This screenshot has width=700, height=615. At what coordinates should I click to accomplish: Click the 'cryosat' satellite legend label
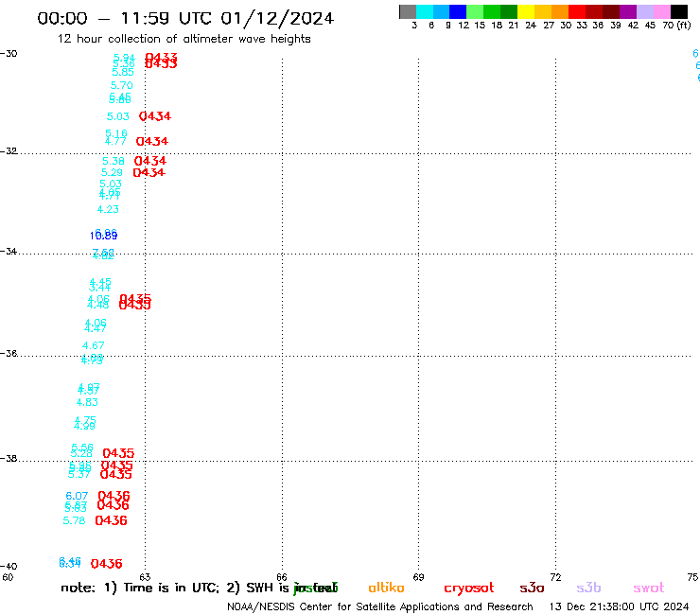[x=469, y=589]
